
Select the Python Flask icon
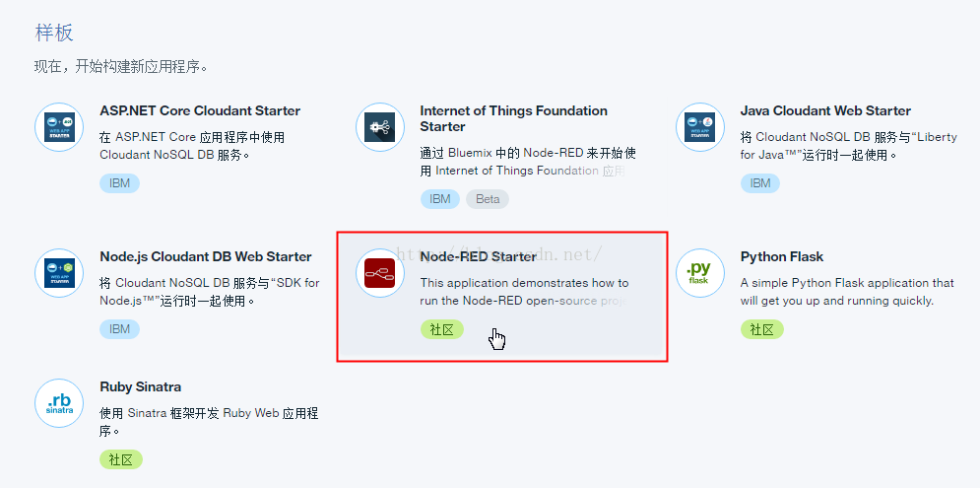pos(700,273)
